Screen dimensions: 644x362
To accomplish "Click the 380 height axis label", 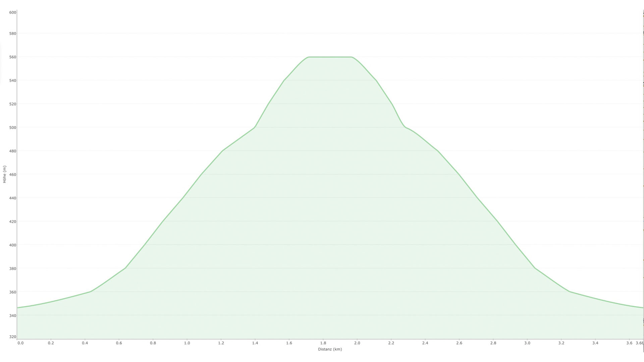I will 13,268.
